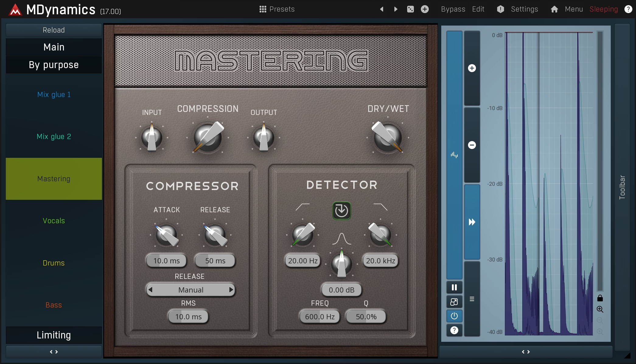Open the Limiting section

(54, 335)
